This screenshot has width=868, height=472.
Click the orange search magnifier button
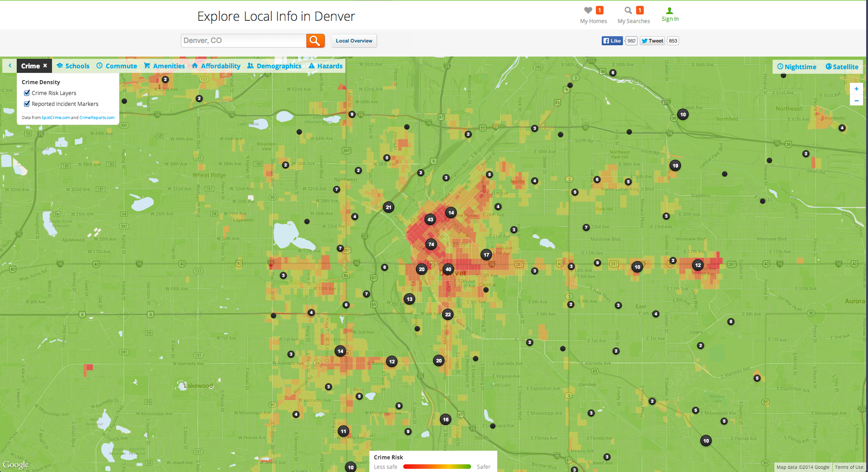click(x=315, y=41)
